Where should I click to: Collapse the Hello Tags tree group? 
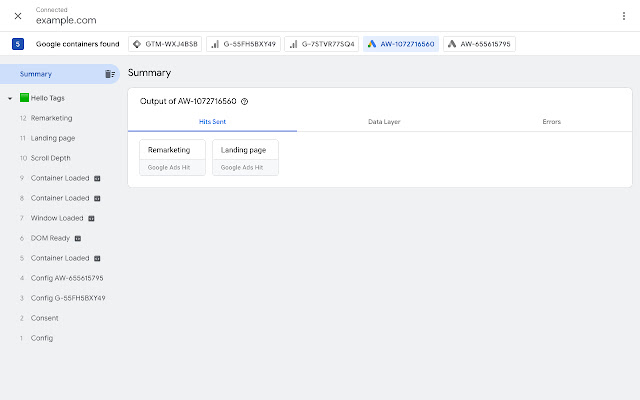coord(10,98)
